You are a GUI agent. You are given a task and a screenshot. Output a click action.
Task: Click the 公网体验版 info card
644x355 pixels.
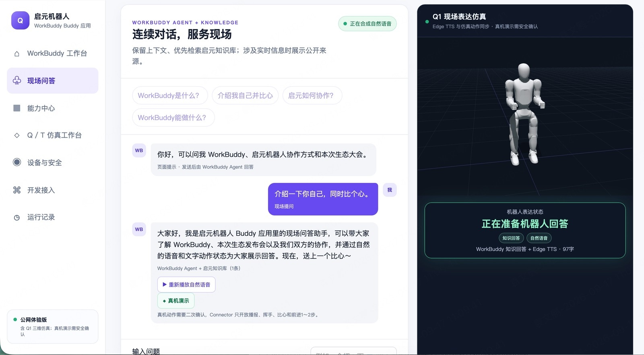point(53,326)
